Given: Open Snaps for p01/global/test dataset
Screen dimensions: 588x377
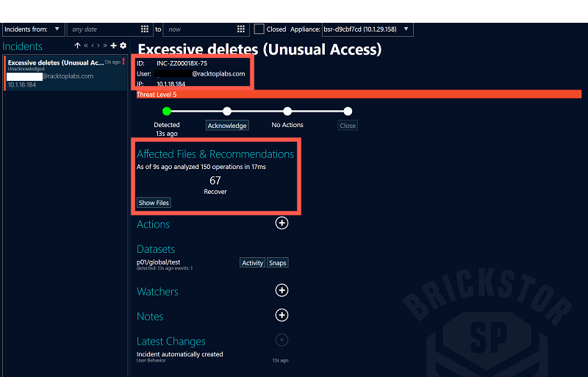Looking at the screenshot, I should point(277,262).
